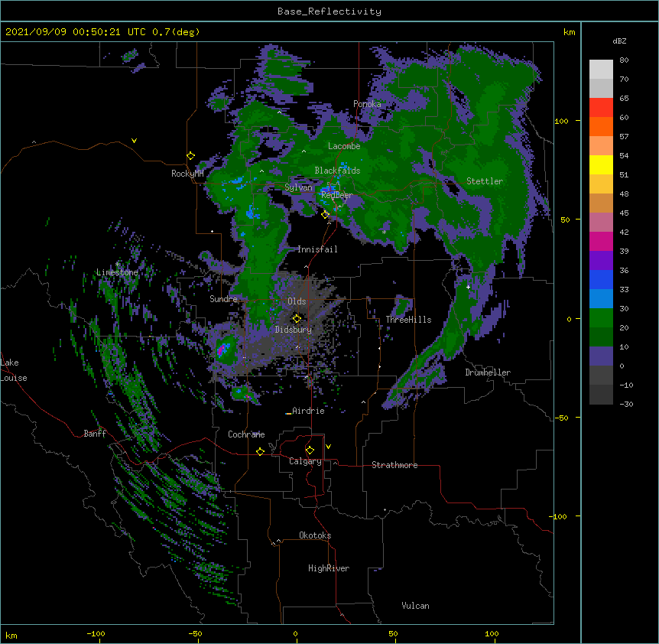659x644 pixels.
Task: Click the Blackfalds city label
Action: tap(337, 171)
